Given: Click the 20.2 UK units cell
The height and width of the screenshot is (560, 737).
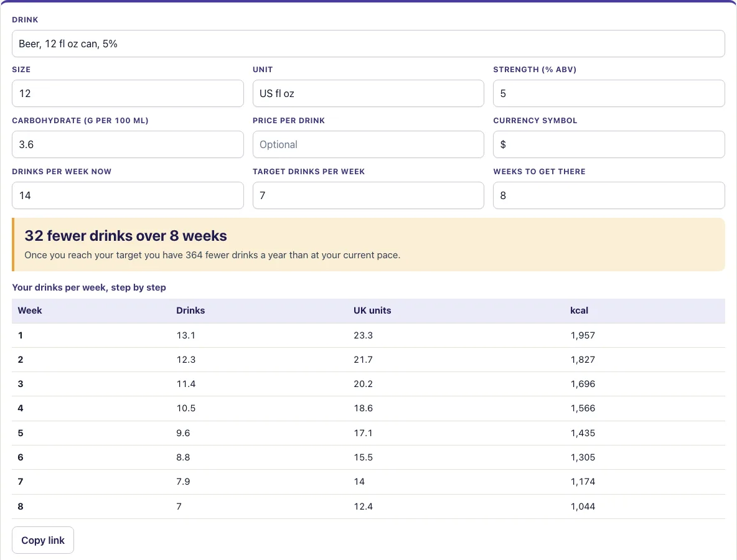Looking at the screenshot, I should tap(363, 384).
